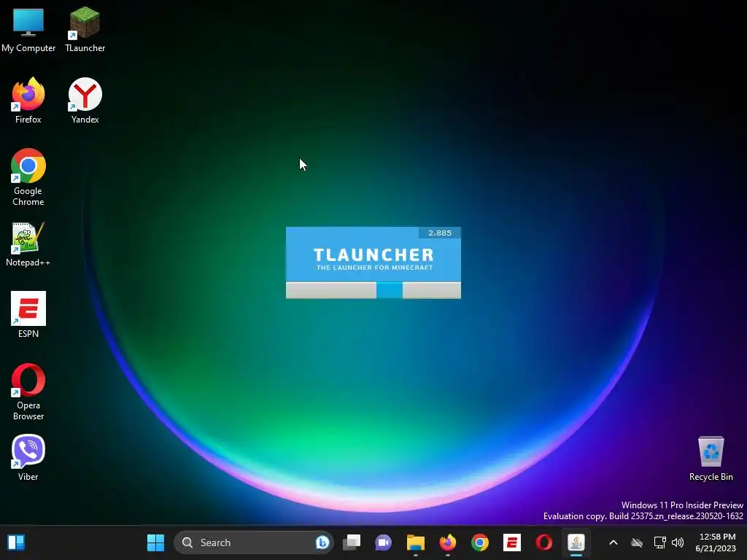Open the Chat (Teams) taskbar icon
The height and width of the screenshot is (560, 747).
tap(384, 542)
